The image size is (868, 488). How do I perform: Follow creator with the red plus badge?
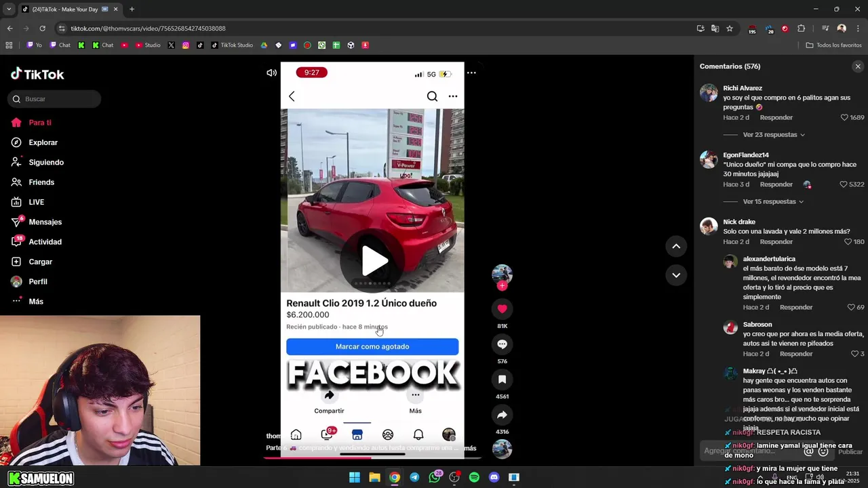502,286
